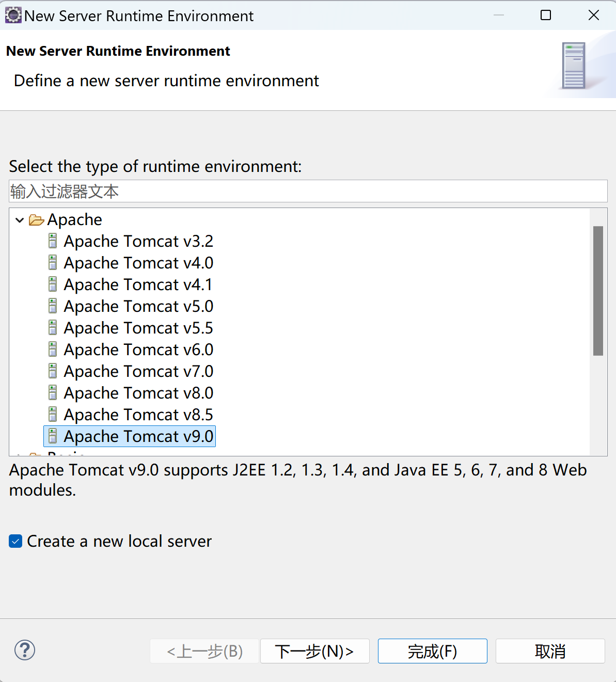616x682 pixels.
Task: Pick Apache Tomcat v6.0 entry
Action: [x=138, y=350]
